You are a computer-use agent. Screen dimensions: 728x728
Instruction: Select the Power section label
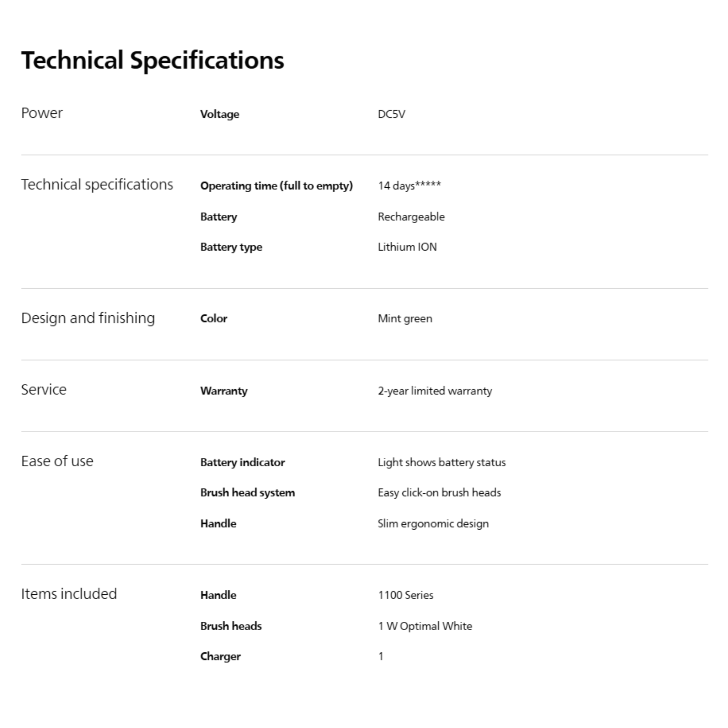pyautogui.click(x=42, y=113)
